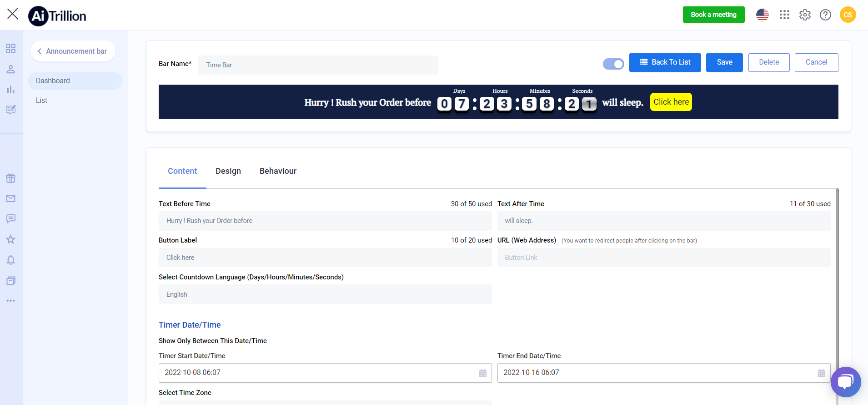
Task: Open the apps grid icon in the header
Action: [x=784, y=15]
